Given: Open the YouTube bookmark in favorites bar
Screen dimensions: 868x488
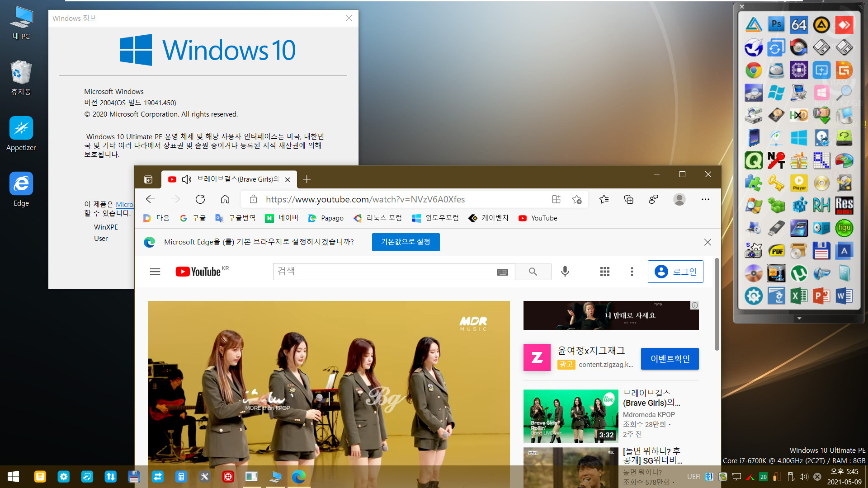Looking at the screenshot, I should [x=538, y=218].
